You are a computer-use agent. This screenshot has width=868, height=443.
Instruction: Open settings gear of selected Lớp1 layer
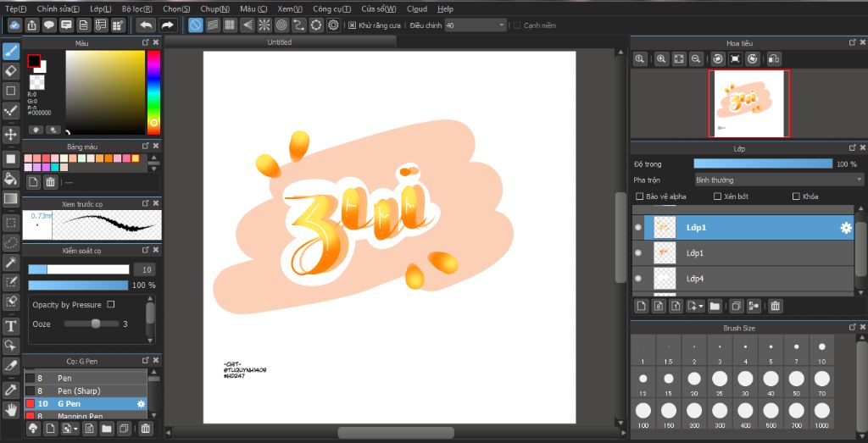pyautogui.click(x=846, y=228)
